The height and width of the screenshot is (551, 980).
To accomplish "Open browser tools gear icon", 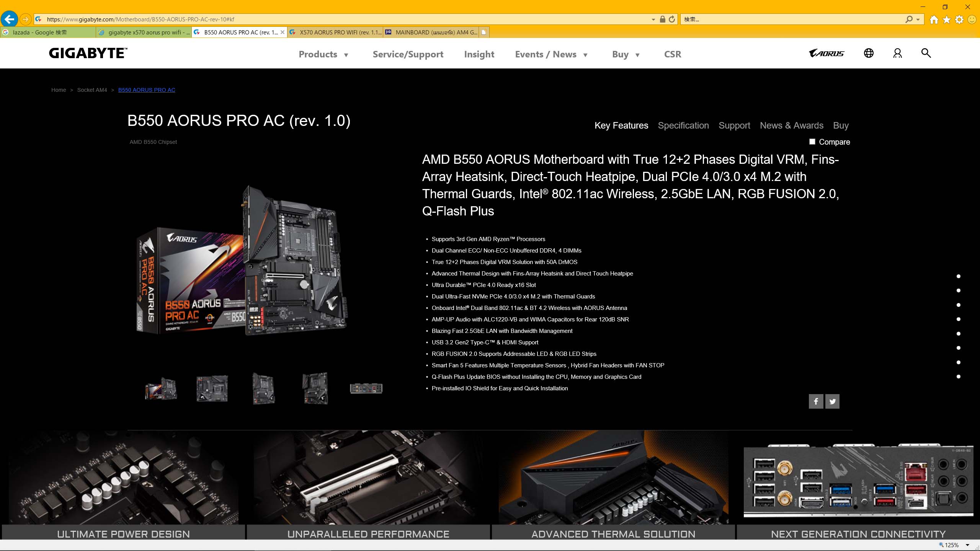I will (959, 20).
